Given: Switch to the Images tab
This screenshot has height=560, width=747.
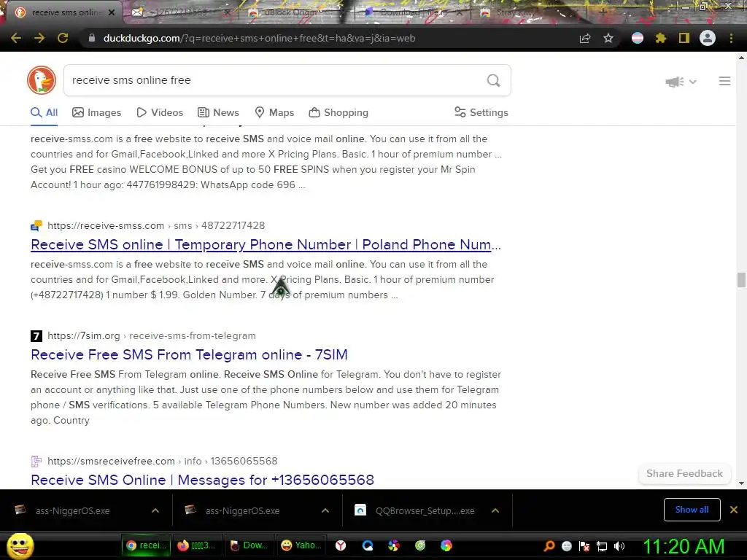Looking at the screenshot, I should tap(97, 113).
